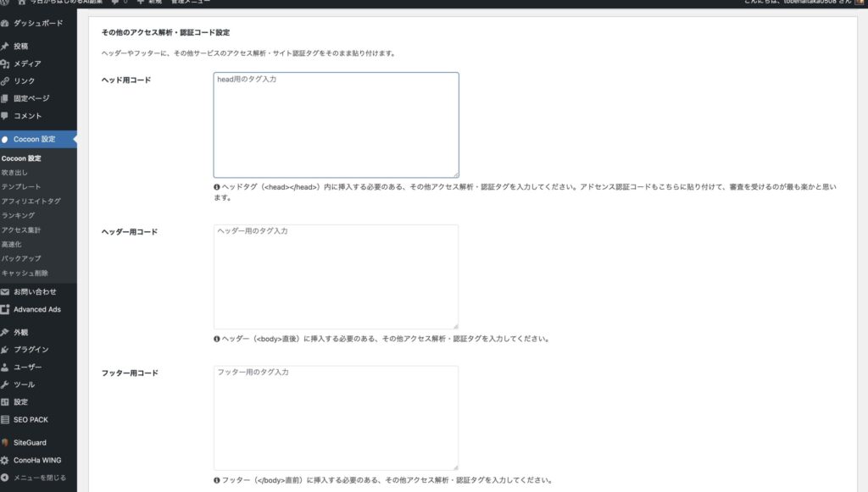Viewport: 868px width, 492px height.
Task: Open SEO PACK via its list icon
Action: 4,419
